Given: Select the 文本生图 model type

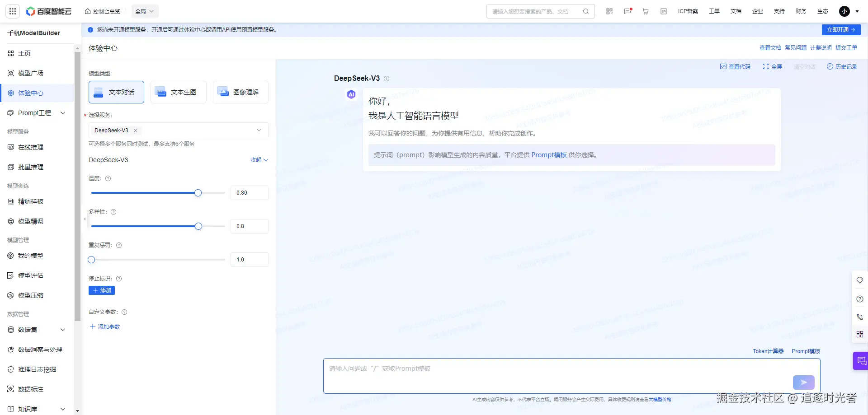Looking at the screenshot, I should click(178, 92).
